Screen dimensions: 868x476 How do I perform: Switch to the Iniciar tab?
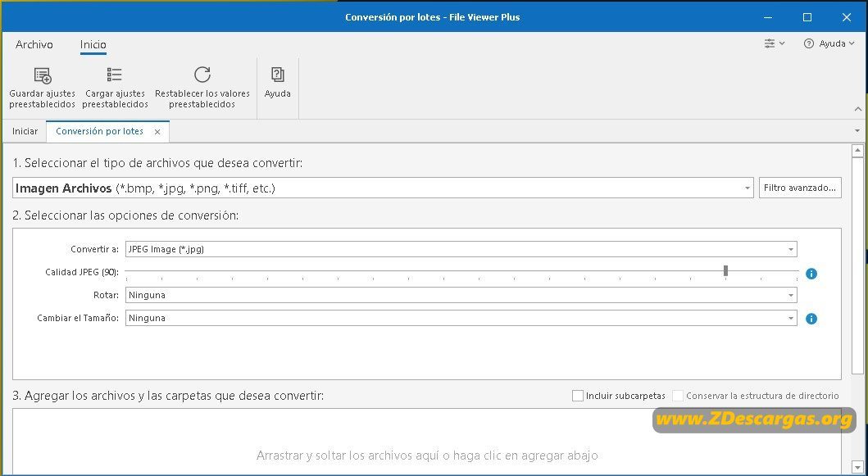pos(25,131)
